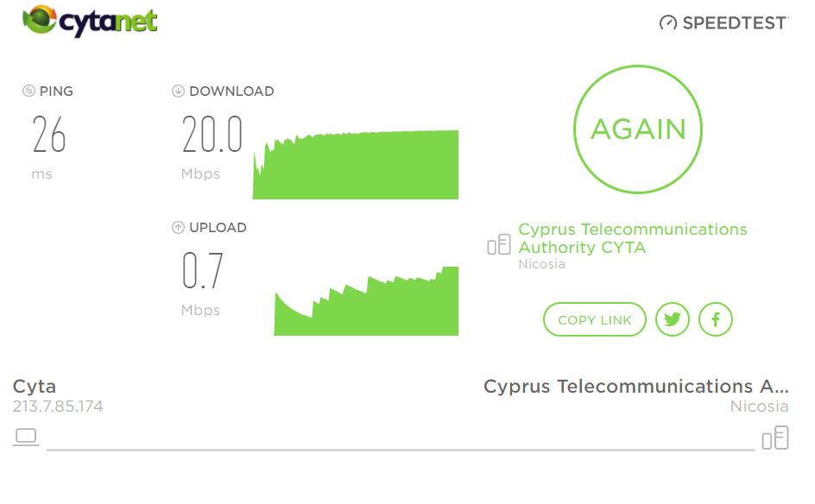This screenshot has width=815, height=504.
Task: Click server icon next to Cyprus Telecommunications Authority
Action: coord(499,244)
